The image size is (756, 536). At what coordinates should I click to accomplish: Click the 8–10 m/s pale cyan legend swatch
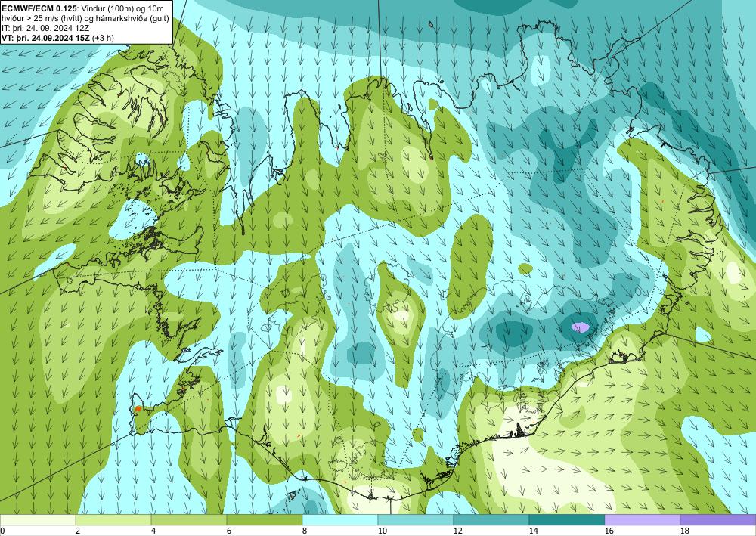340,520
